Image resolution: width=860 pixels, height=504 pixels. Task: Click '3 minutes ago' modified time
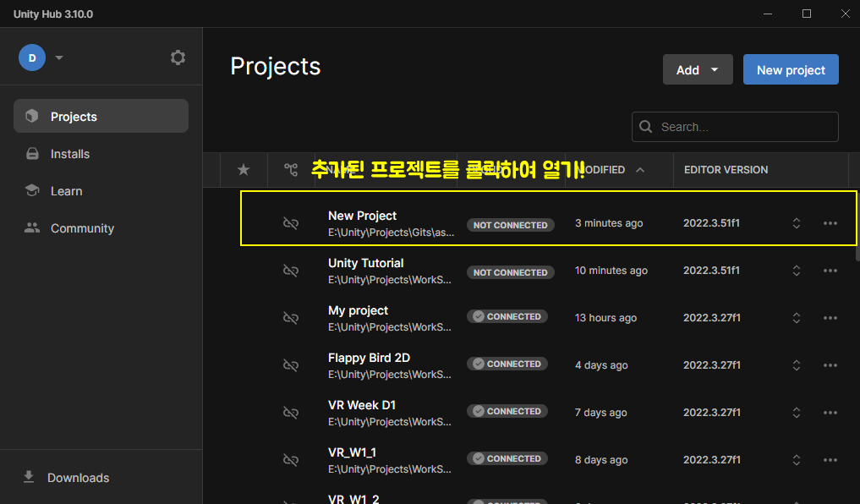tap(609, 223)
